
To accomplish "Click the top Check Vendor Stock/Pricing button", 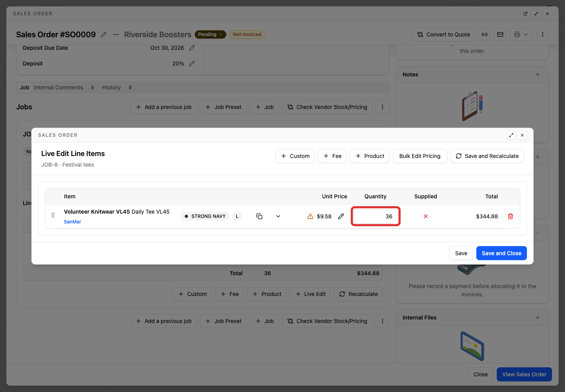I will click(327, 107).
